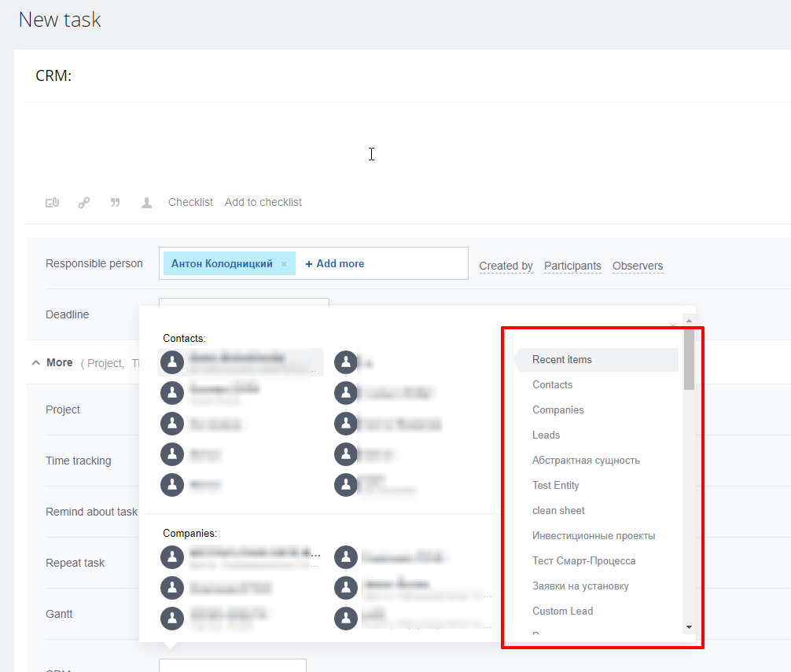Click the quote icon in editor toolbar
This screenshot has height=672, width=791.
[x=115, y=203]
